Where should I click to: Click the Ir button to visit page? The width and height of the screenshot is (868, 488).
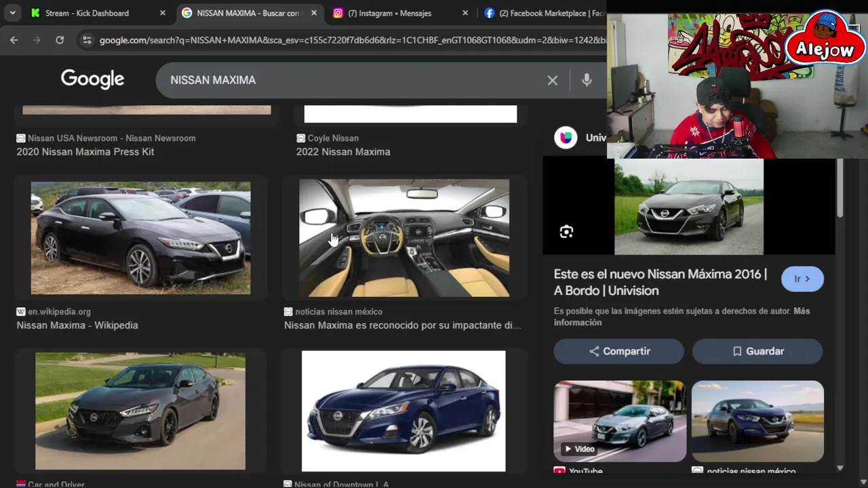[x=802, y=279]
